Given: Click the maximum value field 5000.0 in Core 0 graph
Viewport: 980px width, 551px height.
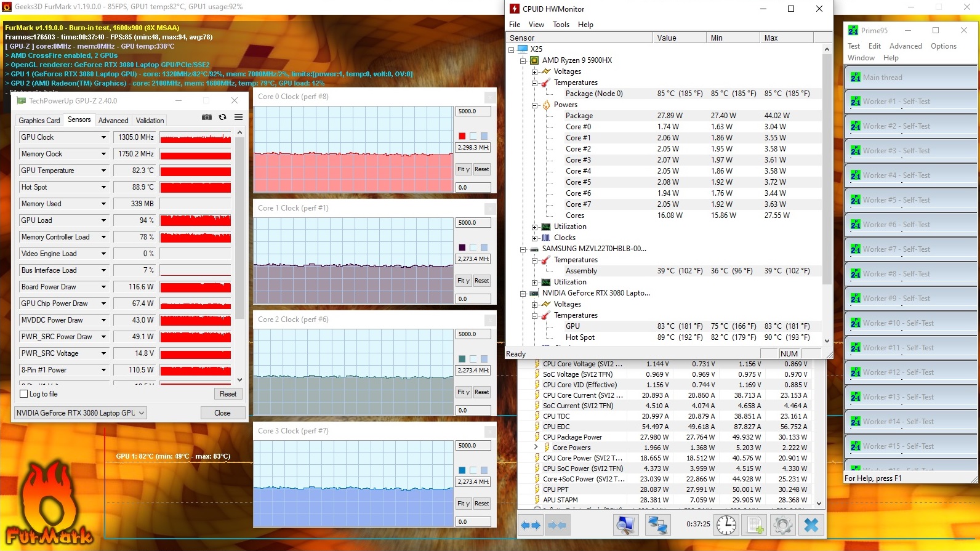Looking at the screenshot, I should click(x=473, y=111).
